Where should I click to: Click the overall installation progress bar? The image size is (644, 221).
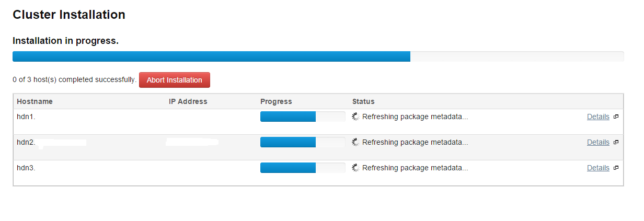click(318, 56)
